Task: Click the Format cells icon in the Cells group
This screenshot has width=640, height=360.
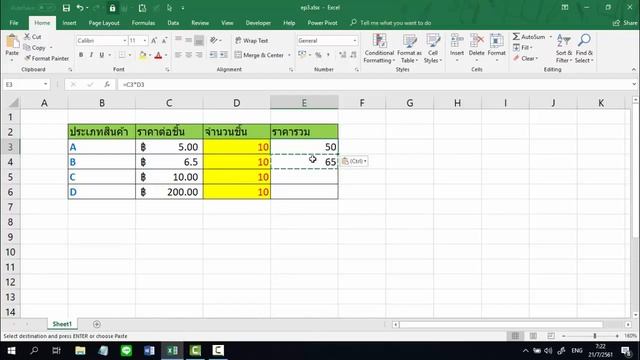Action: click(x=496, y=41)
